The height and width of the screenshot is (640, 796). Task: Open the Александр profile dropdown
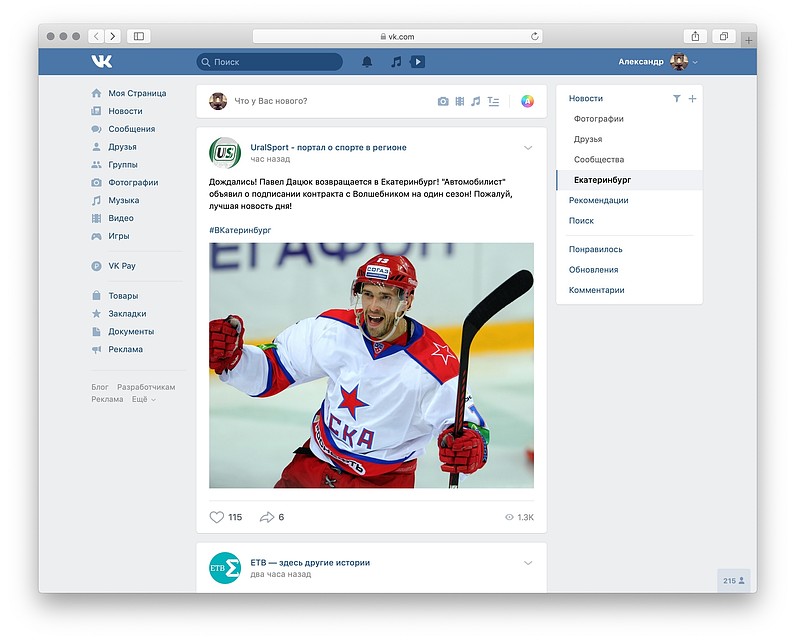[x=658, y=61]
